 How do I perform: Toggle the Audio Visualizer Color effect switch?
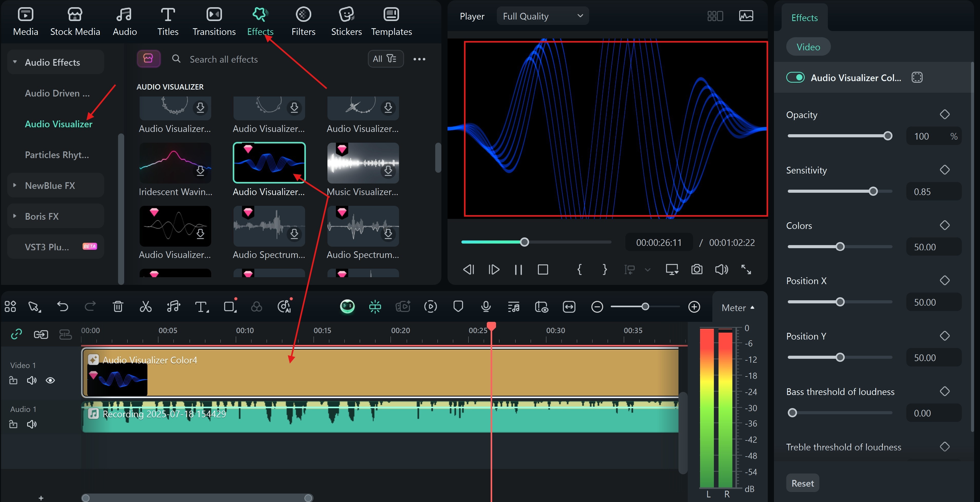pos(795,77)
